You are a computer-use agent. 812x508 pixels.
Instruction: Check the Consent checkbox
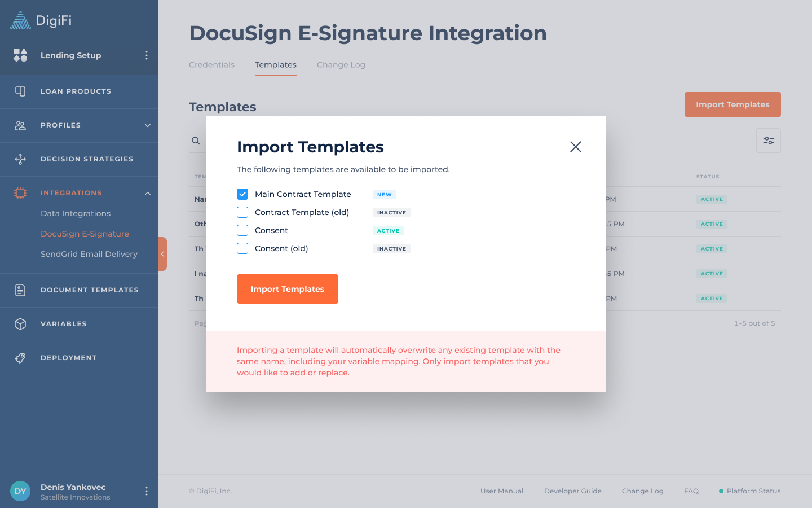pyautogui.click(x=242, y=230)
